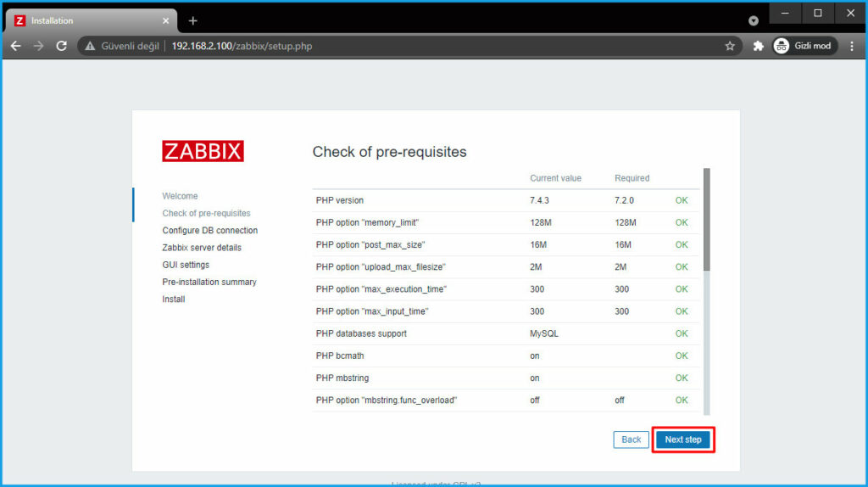Click the Current value column header
The height and width of the screenshot is (487, 868).
point(555,178)
